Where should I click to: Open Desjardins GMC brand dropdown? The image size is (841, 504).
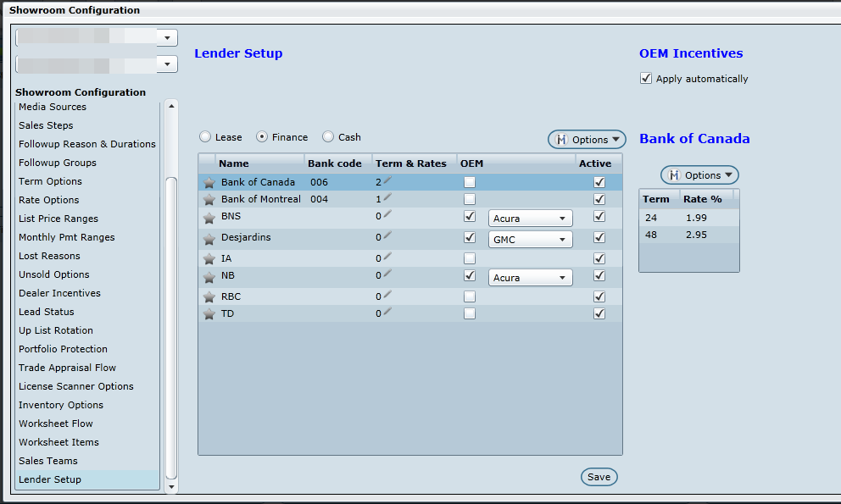(530, 240)
